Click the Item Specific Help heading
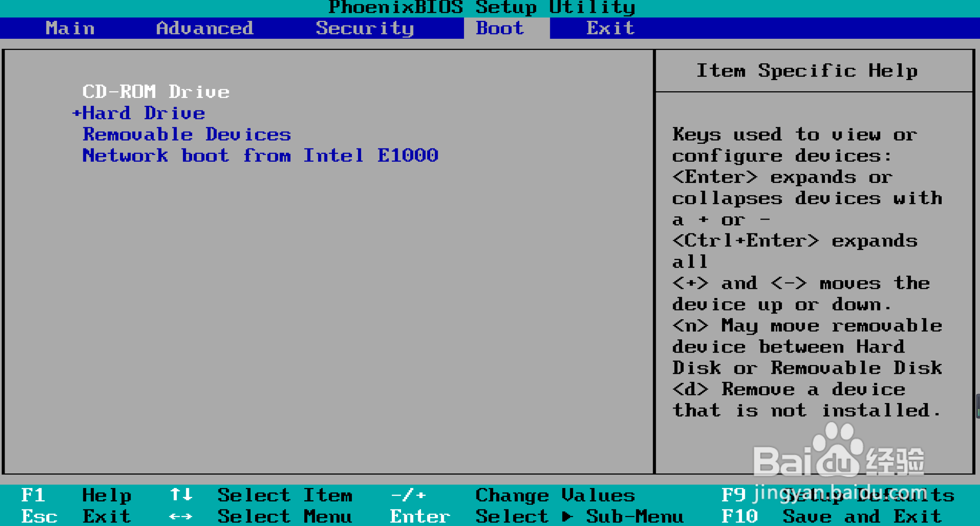Screen dimensions: 980x526 point(807,71)
